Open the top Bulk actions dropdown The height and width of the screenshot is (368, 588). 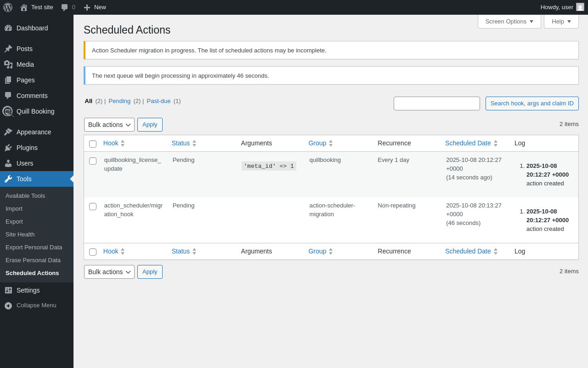[x=109, y=125]
